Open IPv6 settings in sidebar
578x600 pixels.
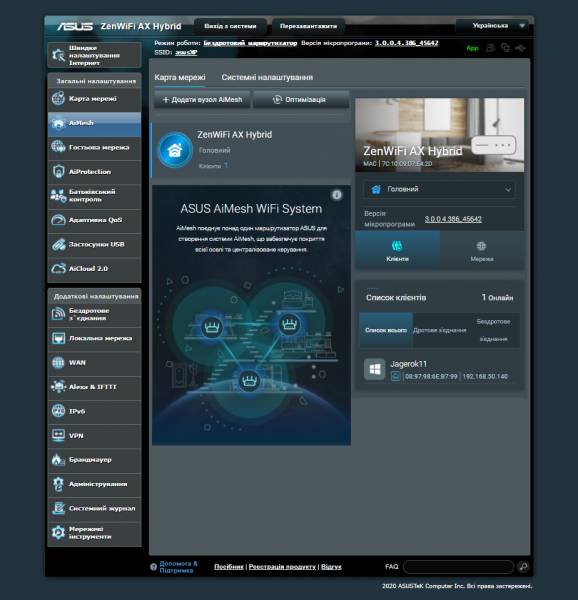[94, 411]
